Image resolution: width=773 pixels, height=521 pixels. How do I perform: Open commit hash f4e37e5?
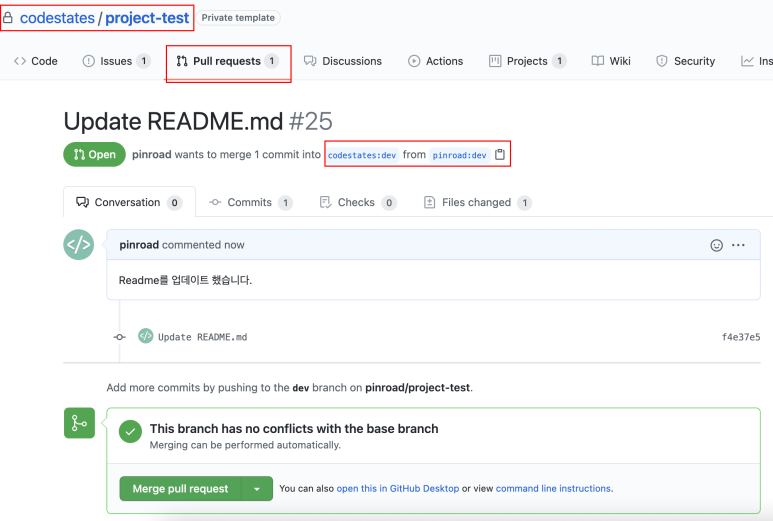[x=741, y=337]
